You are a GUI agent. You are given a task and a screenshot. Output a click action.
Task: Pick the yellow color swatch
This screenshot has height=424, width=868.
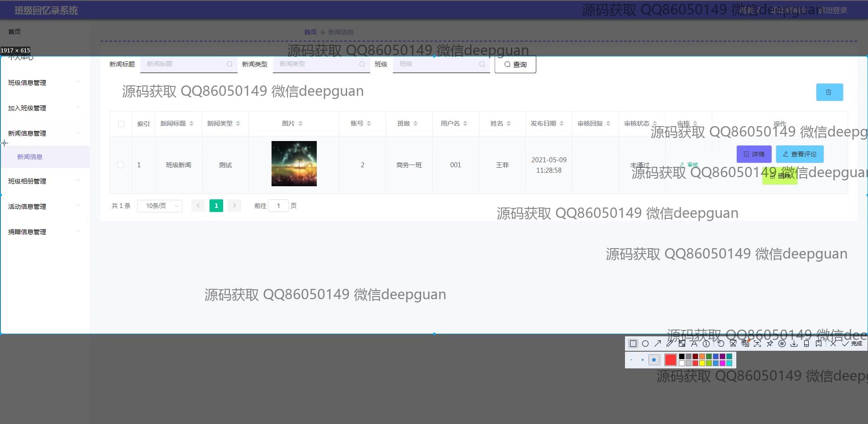tap(702, 363)
